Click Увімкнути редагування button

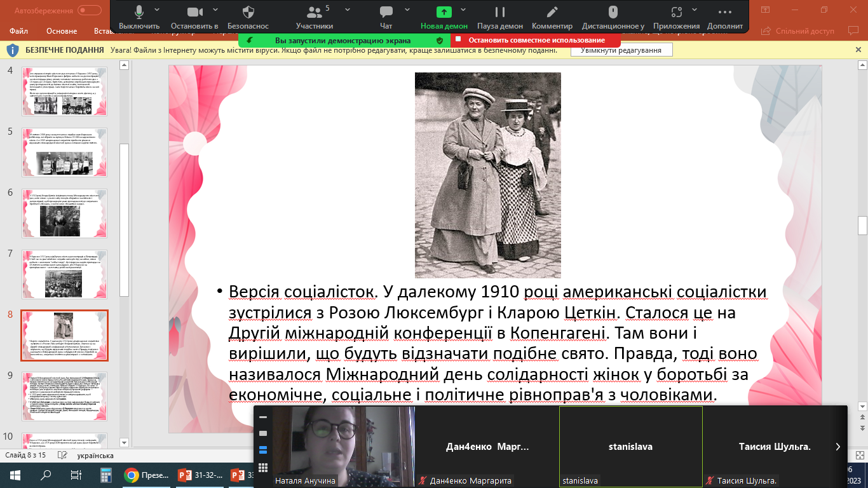click(621, 50)
